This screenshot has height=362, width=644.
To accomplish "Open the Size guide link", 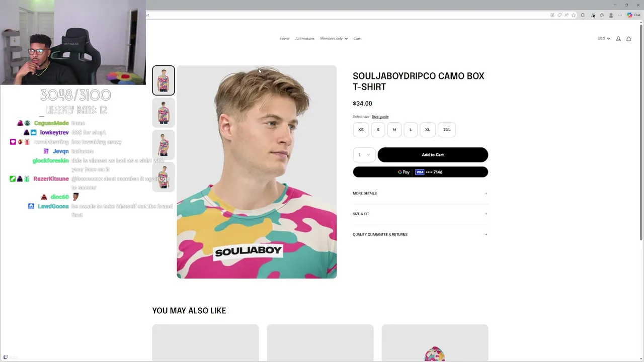I will tap(380, 117).
